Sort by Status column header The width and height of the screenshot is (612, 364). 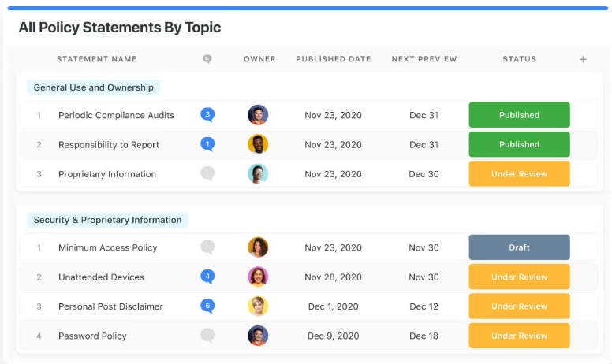point(519,59)
